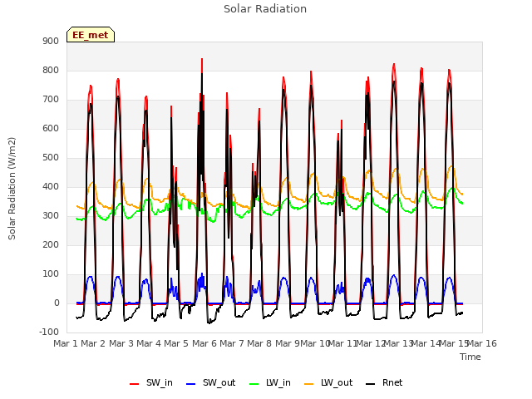Click the Mar 3 x-axis tick label
The height and width of the screenshot is (399, 532).
click(x=121, y=343)
